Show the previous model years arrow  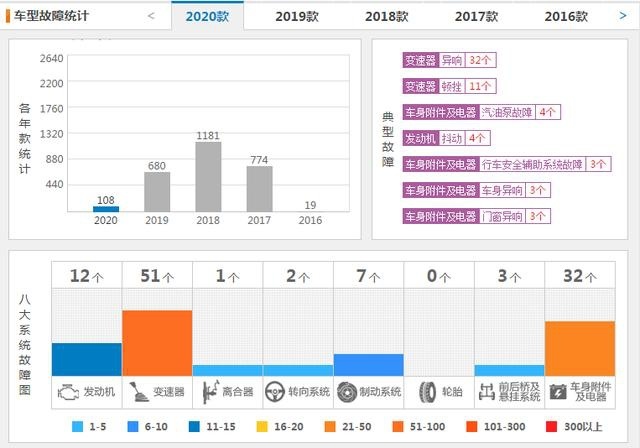click(151, 16)
